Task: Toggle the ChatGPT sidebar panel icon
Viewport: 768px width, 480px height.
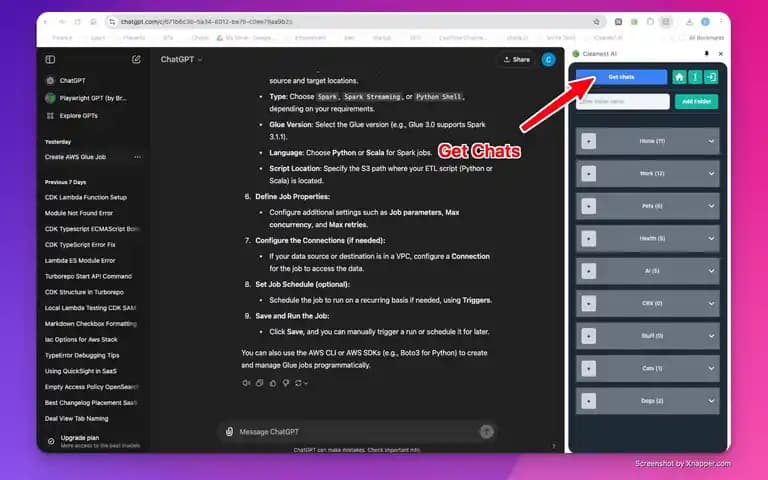Action: [50, 59]
